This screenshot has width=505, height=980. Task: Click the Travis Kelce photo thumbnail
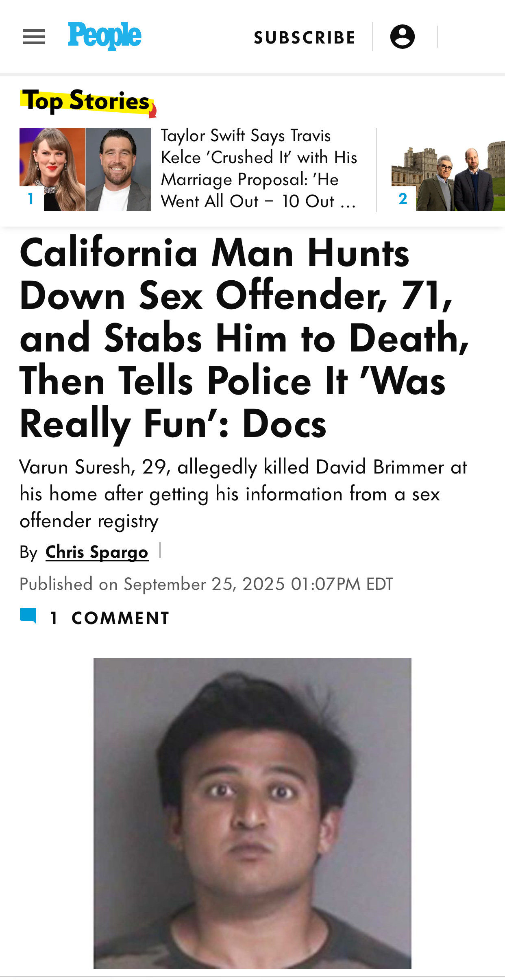[x=118, y=169]
